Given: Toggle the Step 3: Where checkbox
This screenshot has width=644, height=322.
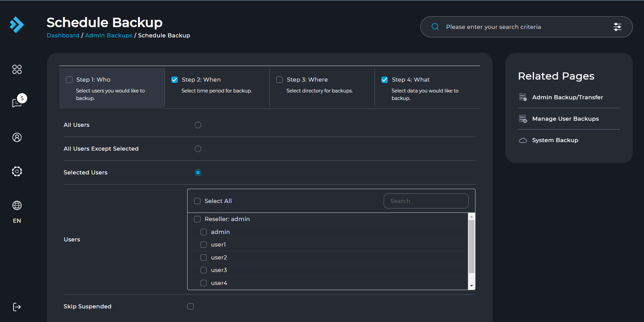Looking at the screenshot, I should (x=279, y=80).
